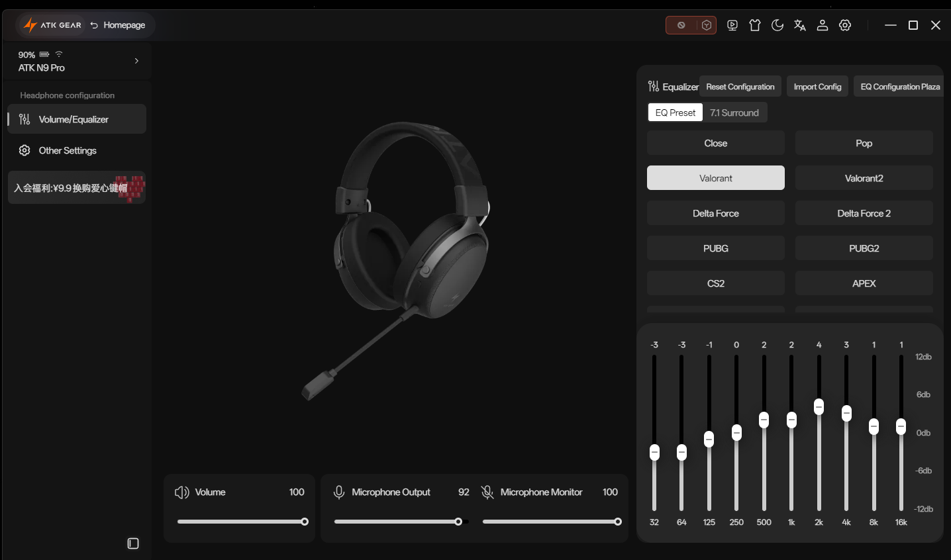Viewport: 951px width, 560px height.
Task: Switch to the 7.1 Surround tab
Action: pyautogui.click(x=734, y=113)
